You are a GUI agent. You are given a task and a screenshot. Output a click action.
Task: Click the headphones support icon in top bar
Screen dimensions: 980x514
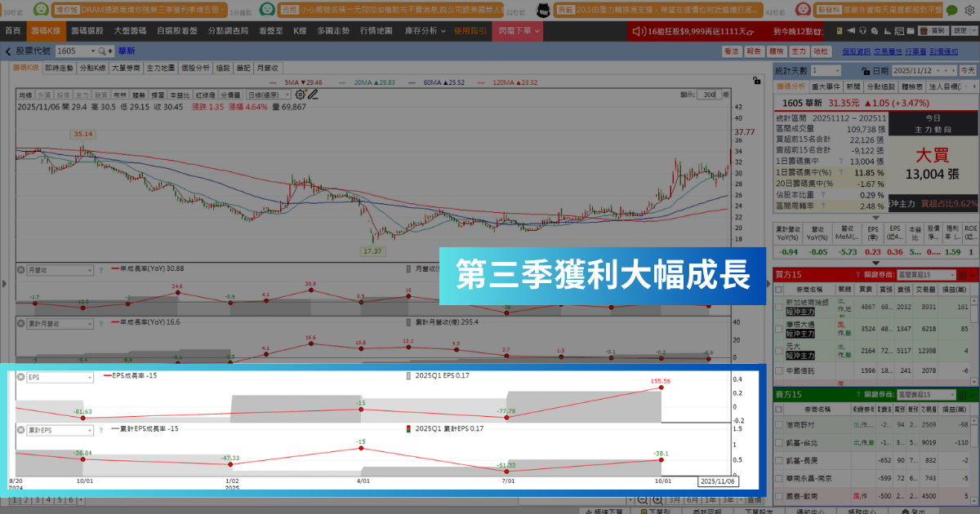coord(863,30)
